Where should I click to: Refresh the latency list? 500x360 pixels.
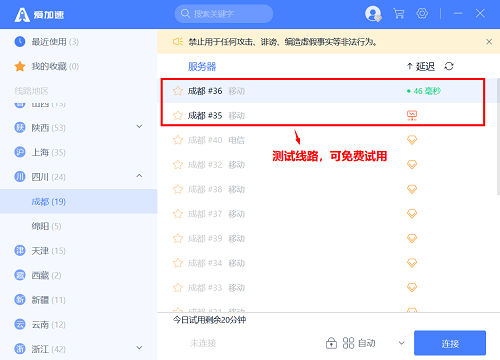click(x=449, y=66)
